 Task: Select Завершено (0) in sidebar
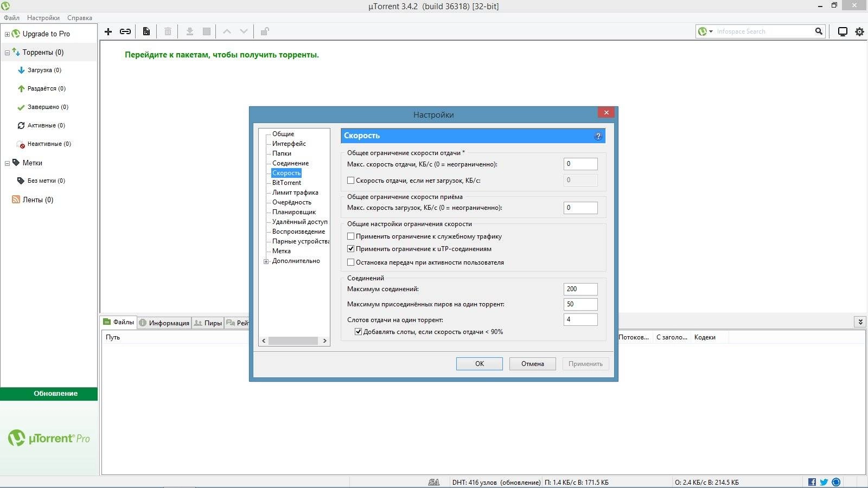pos(48,107)
